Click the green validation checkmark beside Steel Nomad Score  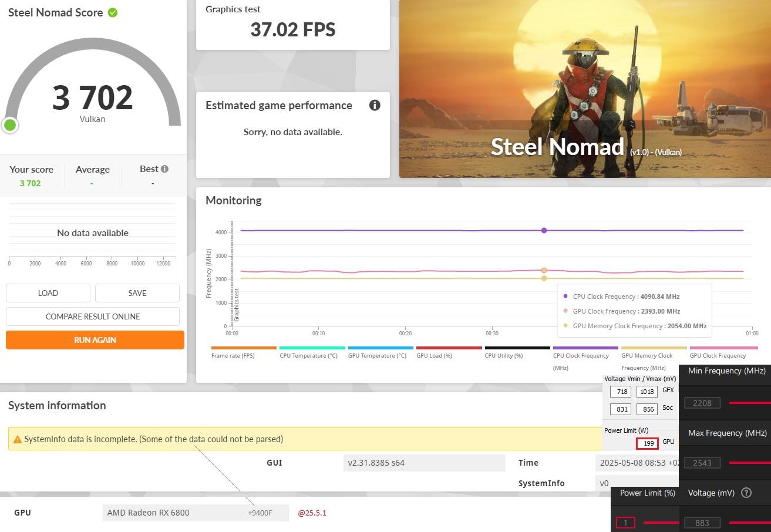point(113,12)
